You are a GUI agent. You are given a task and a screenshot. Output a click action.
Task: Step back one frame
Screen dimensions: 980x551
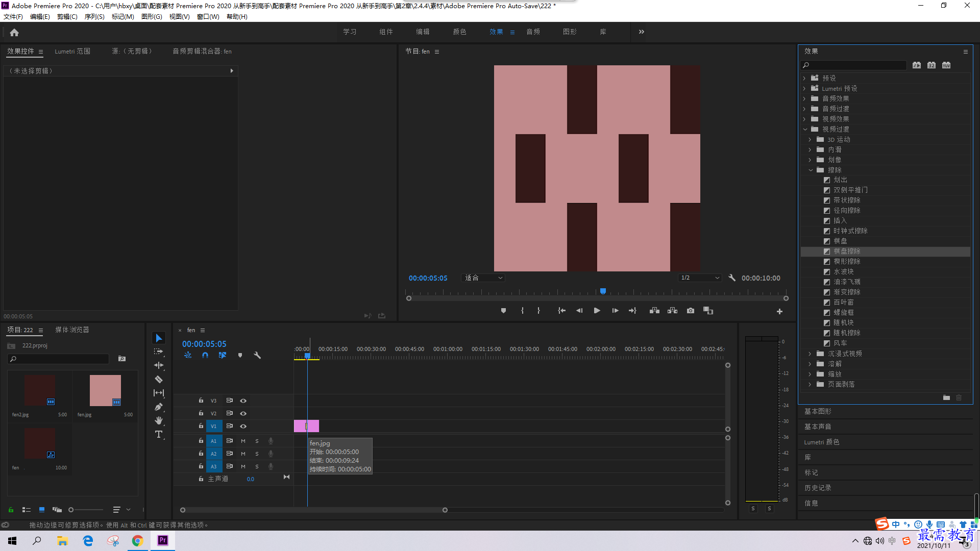point(579,311)
